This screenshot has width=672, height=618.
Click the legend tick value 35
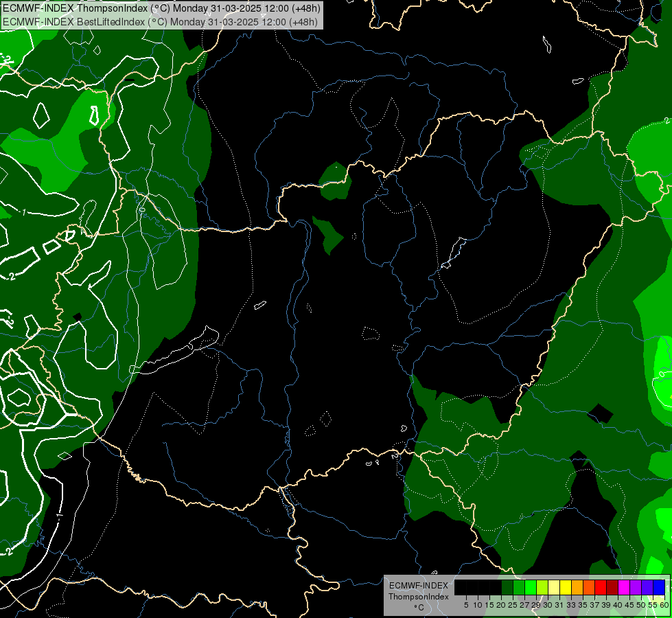pos(583,605)
